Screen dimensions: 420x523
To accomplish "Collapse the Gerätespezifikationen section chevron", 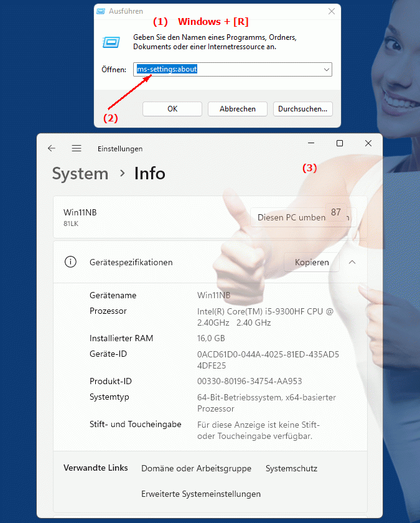I will tap(352, 262).
